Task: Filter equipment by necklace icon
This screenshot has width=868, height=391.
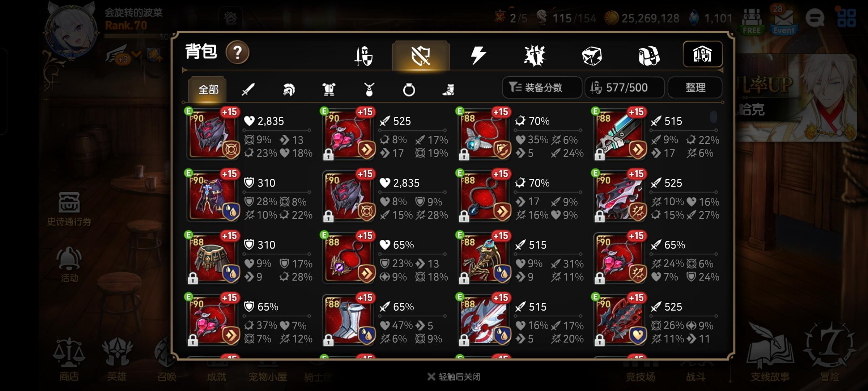Action: pos(369,89)
